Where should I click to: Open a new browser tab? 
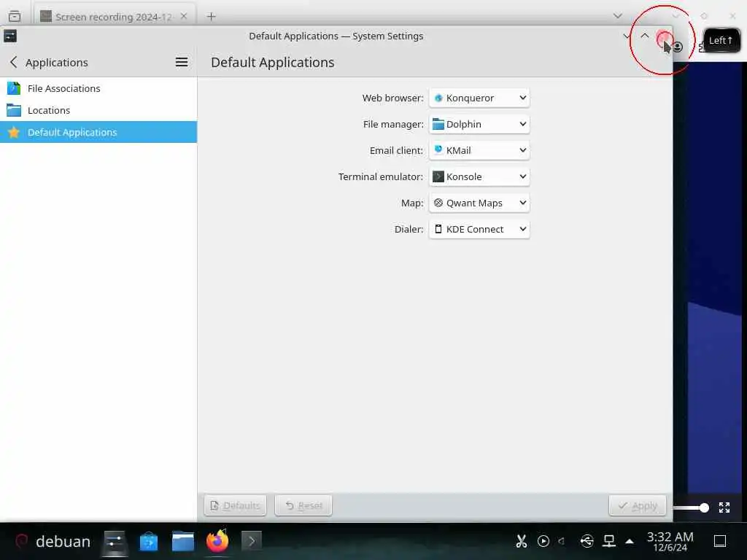point(212,17)
